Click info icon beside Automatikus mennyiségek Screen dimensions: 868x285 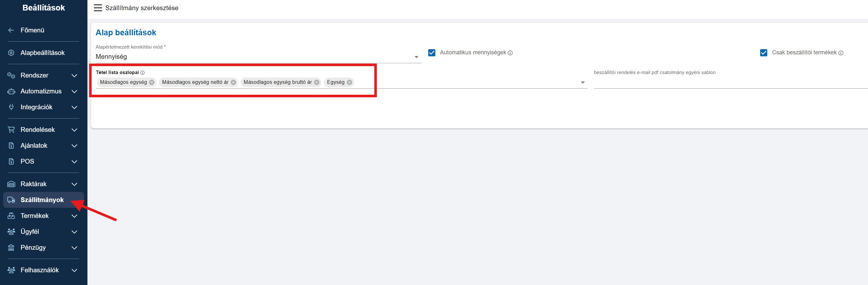click(x=510, y=53)
